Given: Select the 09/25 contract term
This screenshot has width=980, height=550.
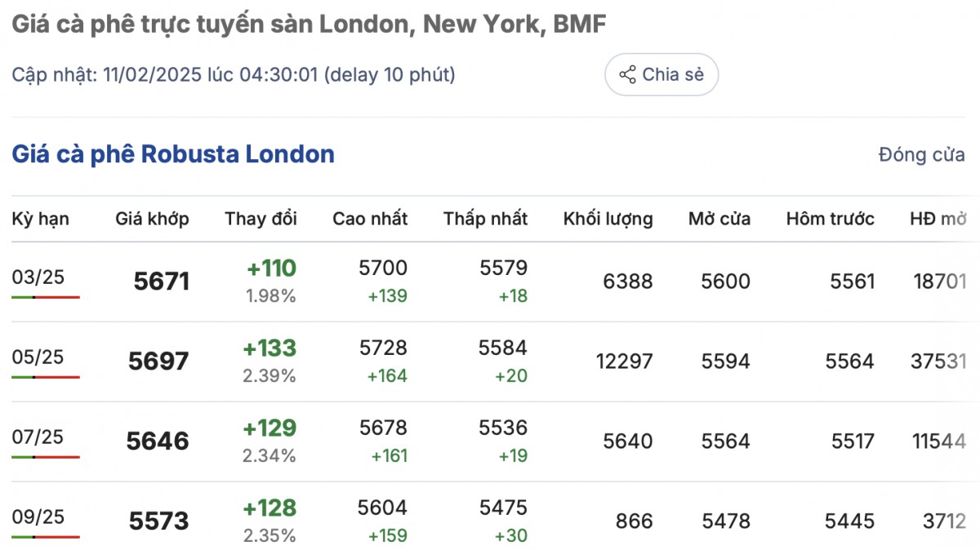Looking at the screenshot, I should (38, 517).
